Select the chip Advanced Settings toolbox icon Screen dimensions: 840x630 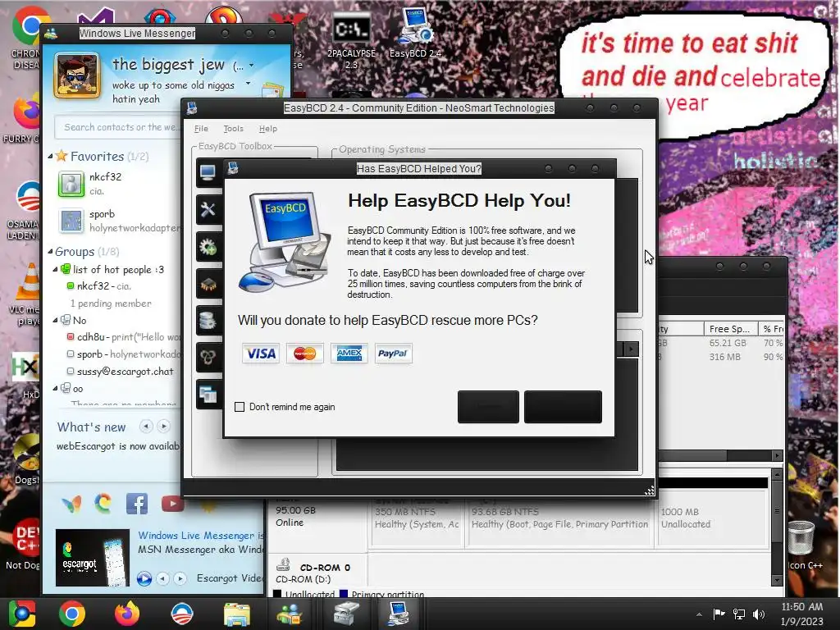208,284
